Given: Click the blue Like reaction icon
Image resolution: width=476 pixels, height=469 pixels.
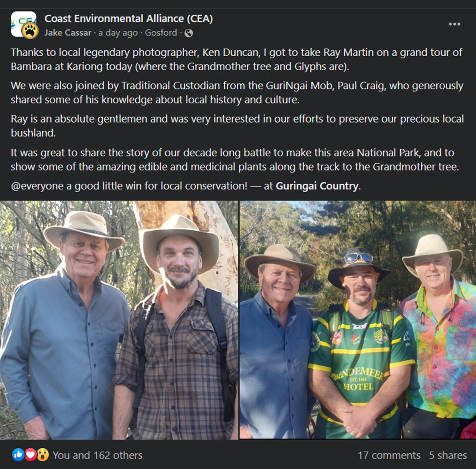Looking at the screenshot, I should click(18, 455).
